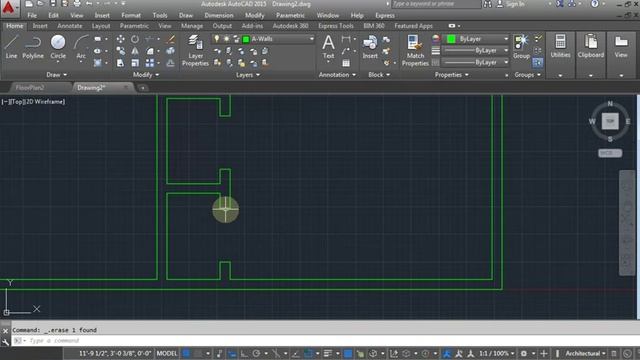Open the Layer Properties manager
Viewport: 640px width, 360px height.
[x=195, y=50]
